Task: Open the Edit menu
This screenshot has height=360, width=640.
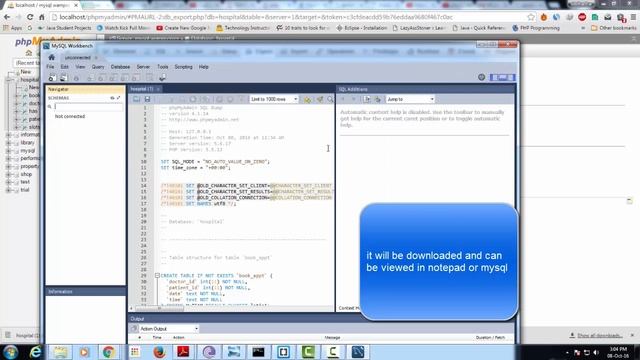Action: 64,67
